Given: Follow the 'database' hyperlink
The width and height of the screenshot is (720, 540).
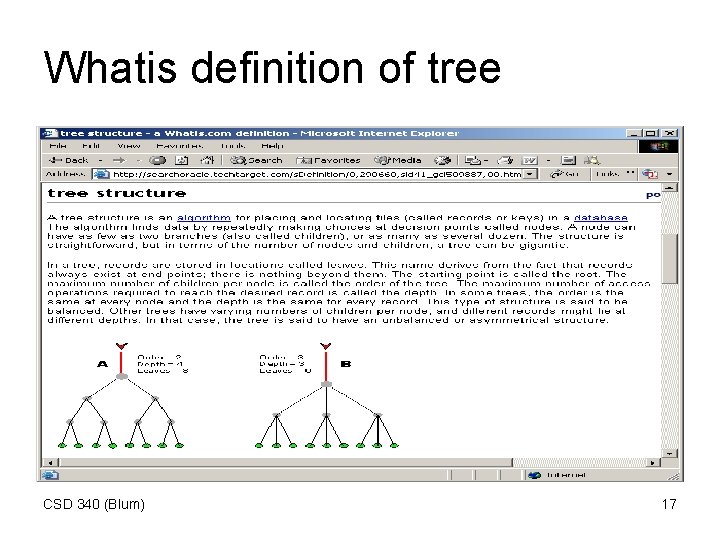Looking at the screenshot, I should [x=601, y=218].
